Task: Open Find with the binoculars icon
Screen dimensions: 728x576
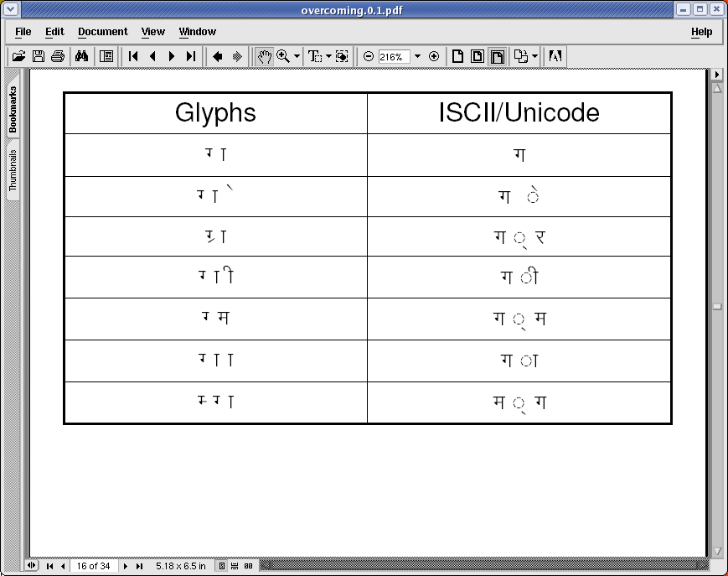Action: pyautogui.click(x=82, y=56)
